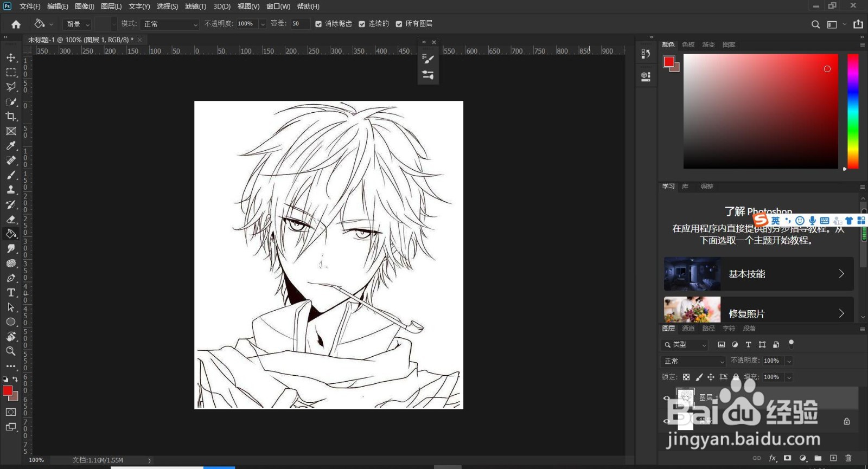
Task: Select the Ellipse shape tool
Action: tap(11, 322)
